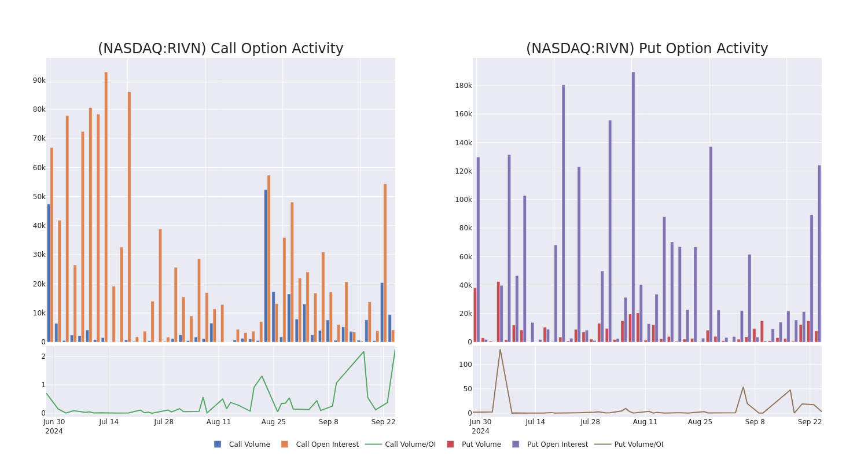This screenshot has height=463, width=868.
Task: Select the Put Open Interest legend label
Action: coord(557,444)
